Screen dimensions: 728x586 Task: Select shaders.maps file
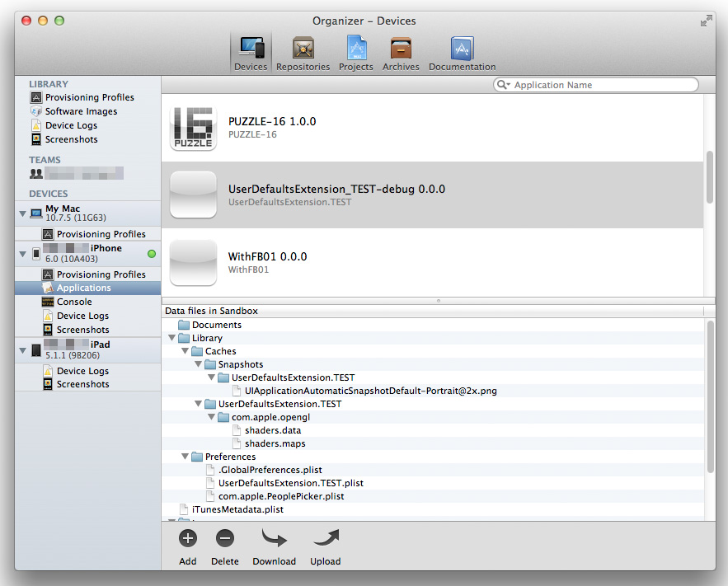[x=269, y=443]
